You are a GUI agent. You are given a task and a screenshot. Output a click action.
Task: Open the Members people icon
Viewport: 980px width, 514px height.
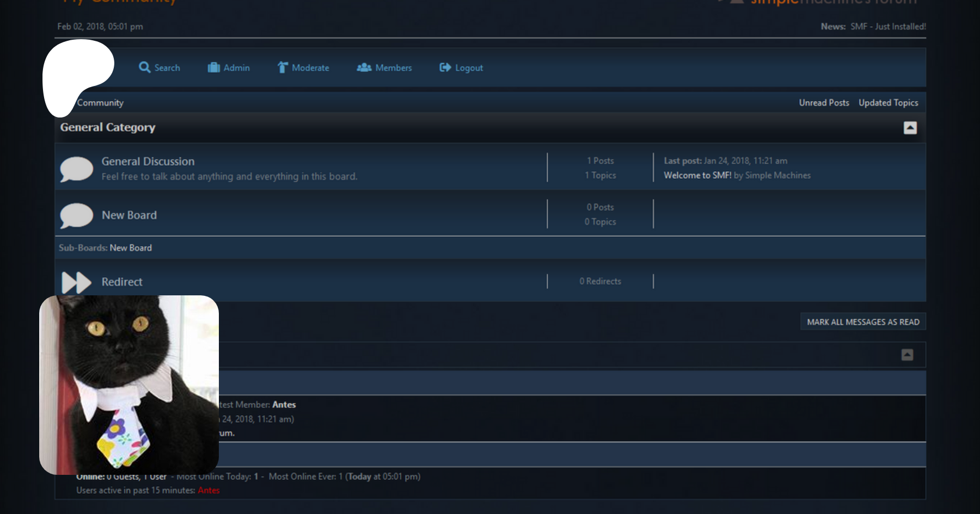(364, 67)
